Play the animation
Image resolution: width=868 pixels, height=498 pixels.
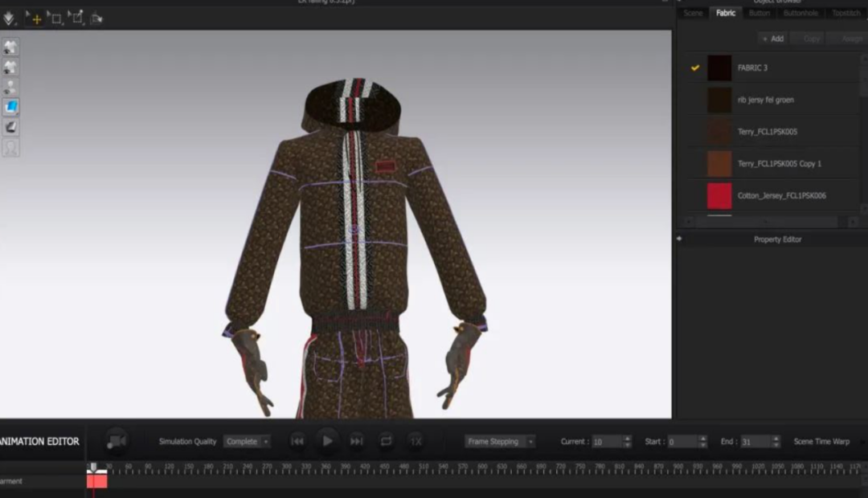[x=327, y=441]
